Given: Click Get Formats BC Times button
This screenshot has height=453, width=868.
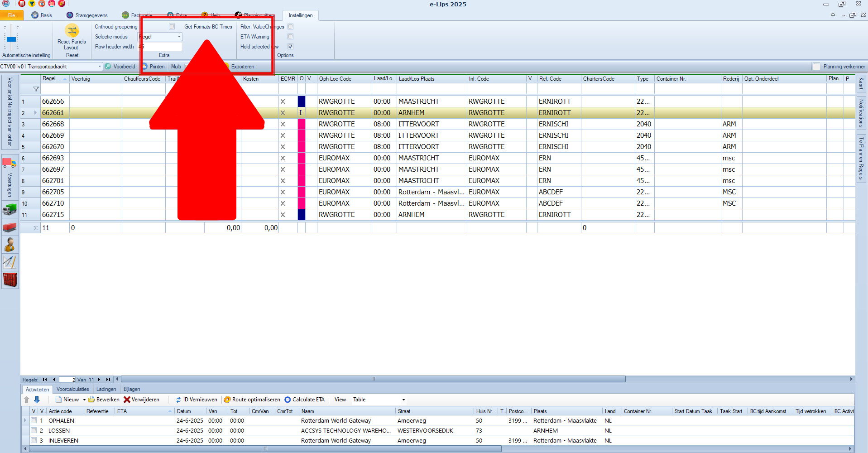Looking at the screenshot, I should [208, 27].
